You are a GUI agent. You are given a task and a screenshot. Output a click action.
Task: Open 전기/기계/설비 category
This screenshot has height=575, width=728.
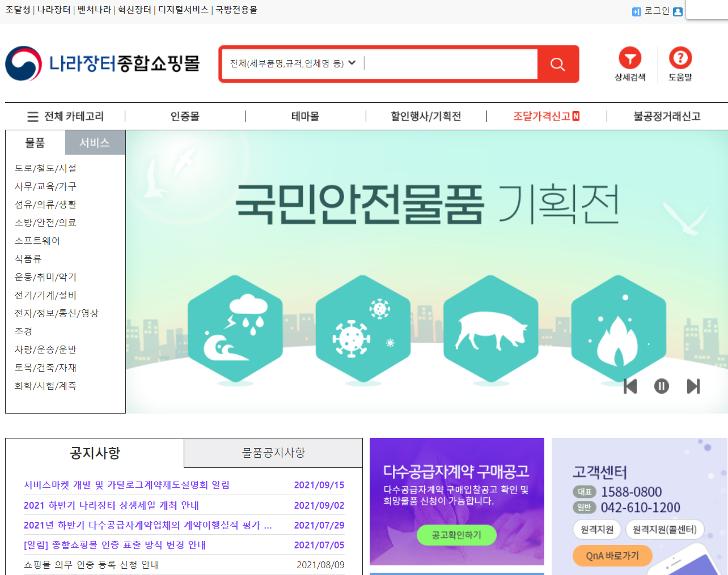click(45, 295)
